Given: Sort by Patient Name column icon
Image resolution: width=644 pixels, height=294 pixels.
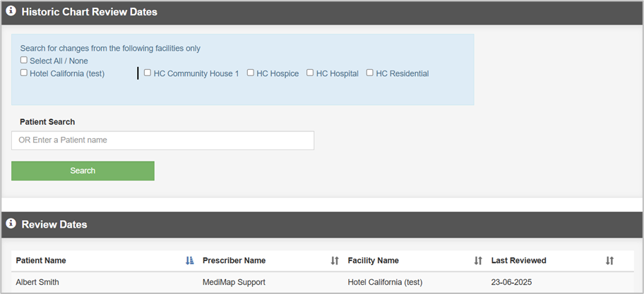Looking at the screenshot, I should (189, 261).
